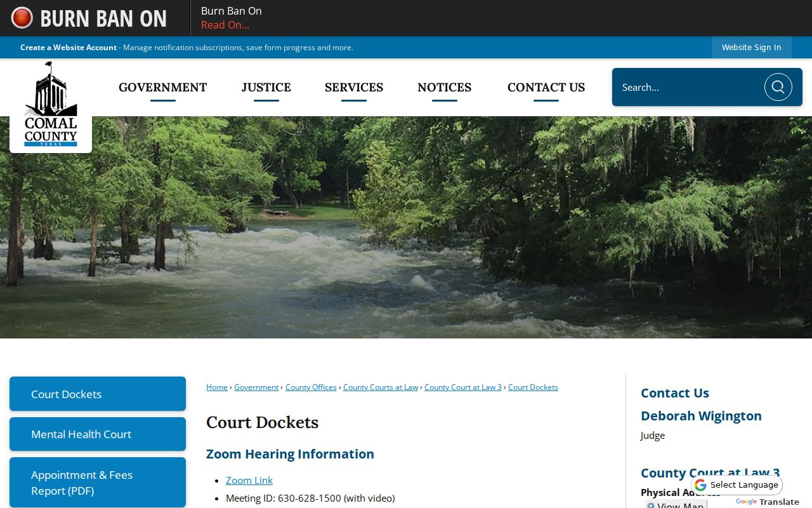The image size is (812, 508).
Task: Click the river banner image
Action: coord(406,227)
